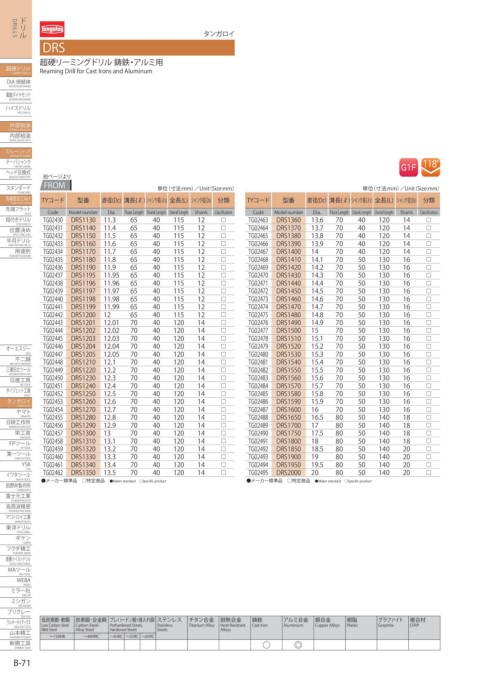Tick the checkbox in row DRS1200

(x=223, y=315)
